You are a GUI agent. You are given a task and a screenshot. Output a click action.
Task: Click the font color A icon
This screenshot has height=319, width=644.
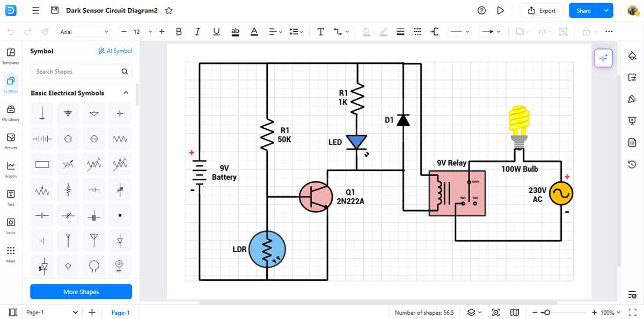coord(254,32)
